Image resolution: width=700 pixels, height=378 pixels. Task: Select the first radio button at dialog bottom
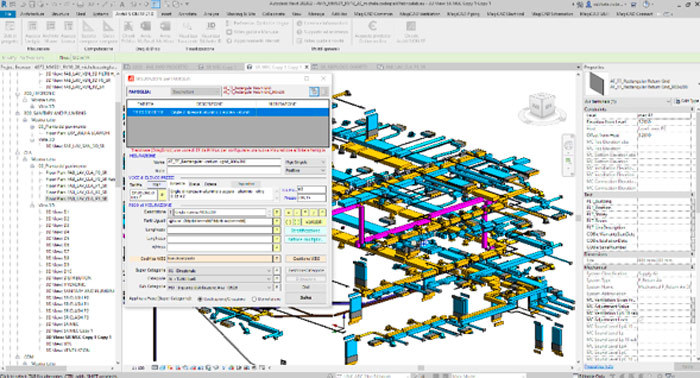coord(200,299)
